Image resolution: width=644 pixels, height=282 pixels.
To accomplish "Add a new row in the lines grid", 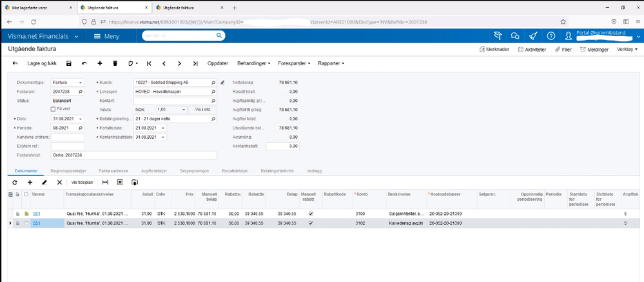I will 30,182.
